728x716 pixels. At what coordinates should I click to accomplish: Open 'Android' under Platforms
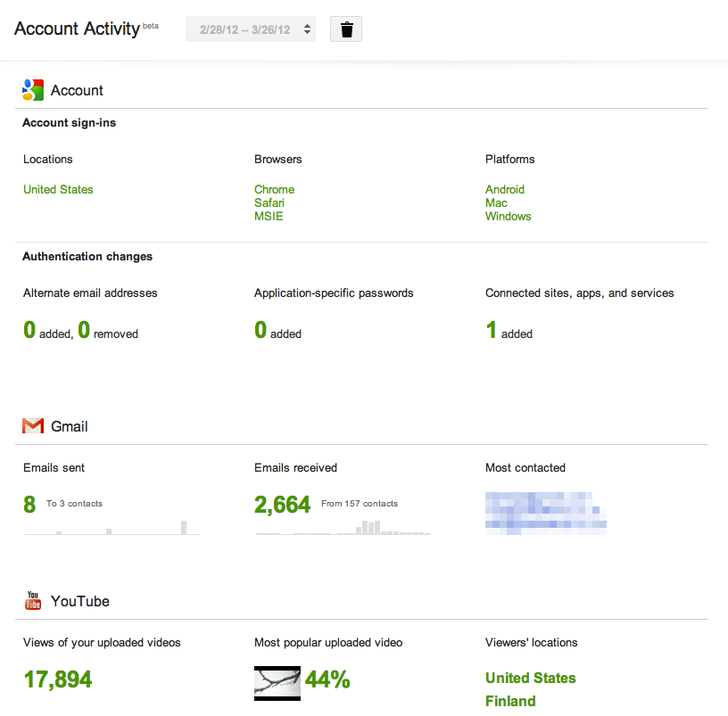click(x=505, y=189)
